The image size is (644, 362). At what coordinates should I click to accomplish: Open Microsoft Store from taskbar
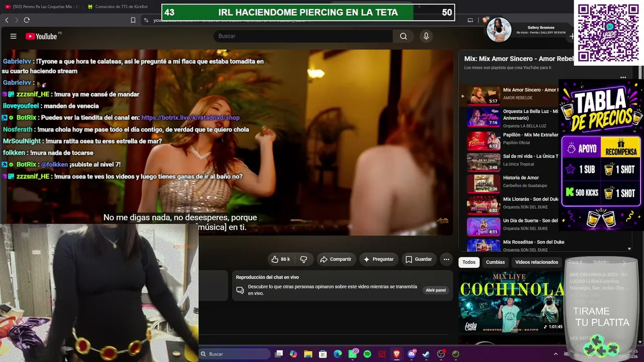point(323,354)
